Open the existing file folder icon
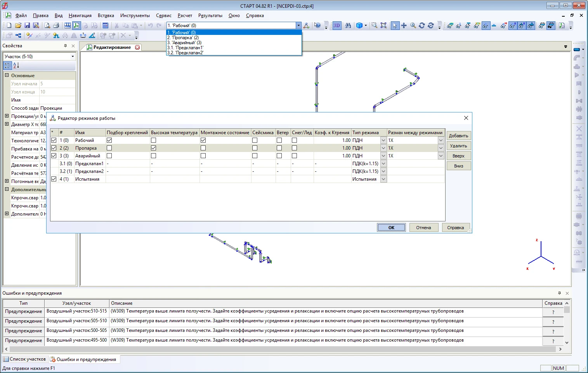 [18, 26]
